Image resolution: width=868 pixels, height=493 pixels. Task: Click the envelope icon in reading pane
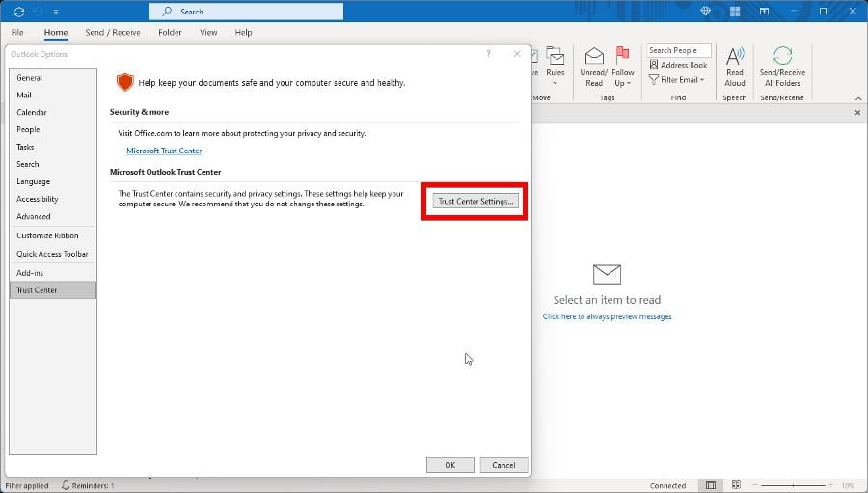tap(607, 274)
